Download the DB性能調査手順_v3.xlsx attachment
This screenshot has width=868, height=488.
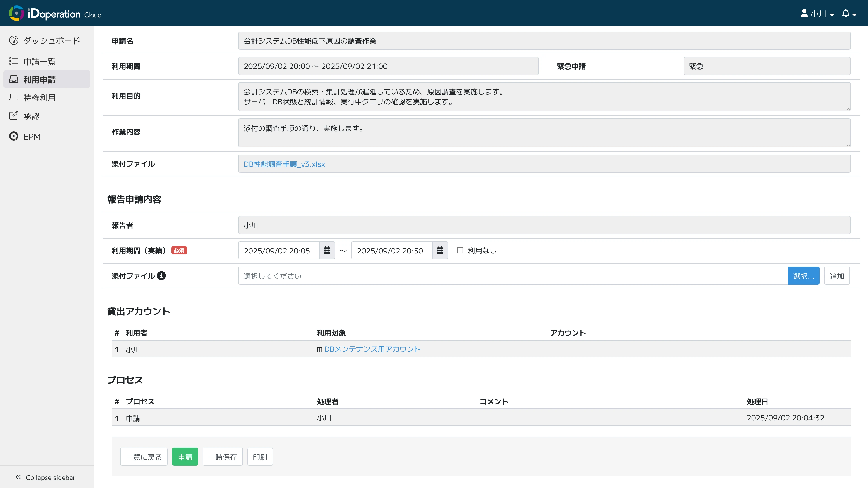pos(284,164)
